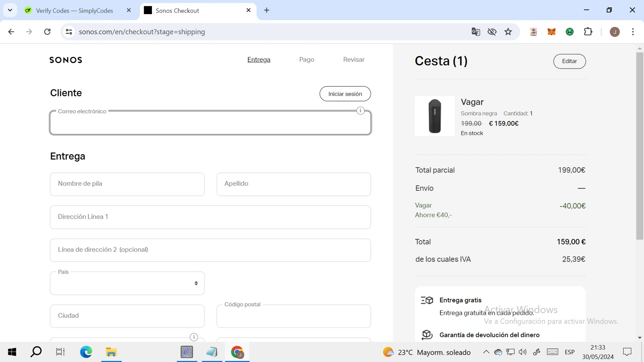This screenshot has height=362, width=644.
Task: Click Garantía de devolución del dinero
Action: [489, 335]
